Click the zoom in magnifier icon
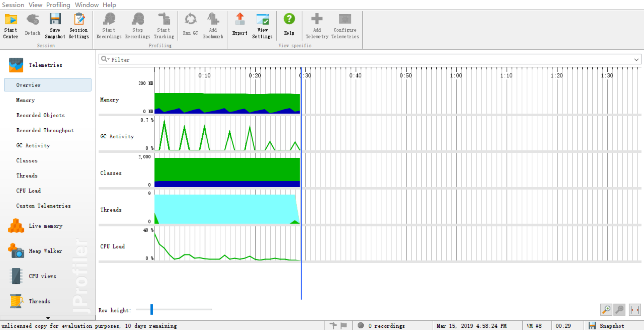Screen dimensions: 644x330 pos(606,310)
